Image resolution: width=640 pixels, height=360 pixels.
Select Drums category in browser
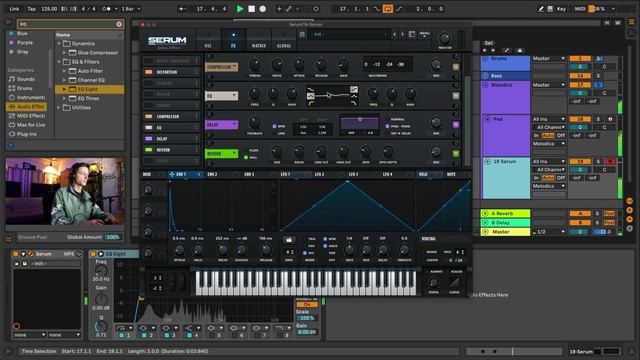pos(24,88)
